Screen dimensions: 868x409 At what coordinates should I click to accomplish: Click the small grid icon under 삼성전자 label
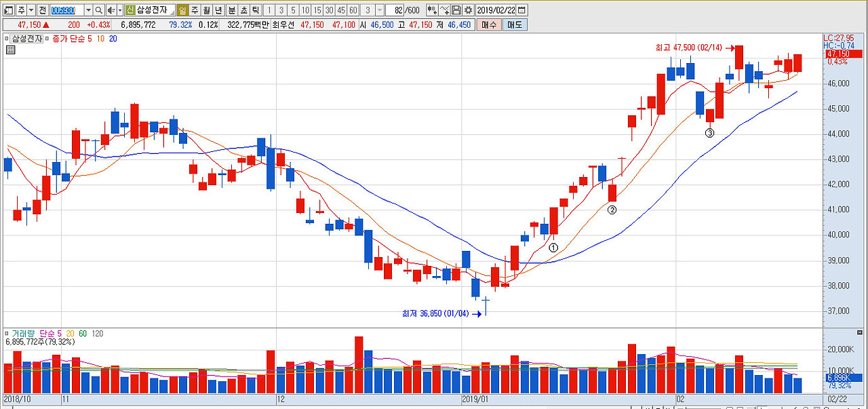click(9, 50)
